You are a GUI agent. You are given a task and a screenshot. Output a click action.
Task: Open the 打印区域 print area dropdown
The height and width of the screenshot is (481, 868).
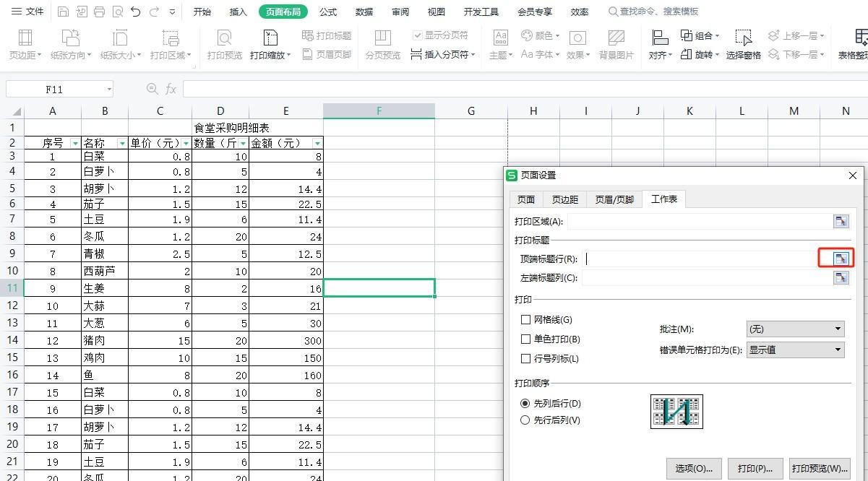(x=171, y=45)
